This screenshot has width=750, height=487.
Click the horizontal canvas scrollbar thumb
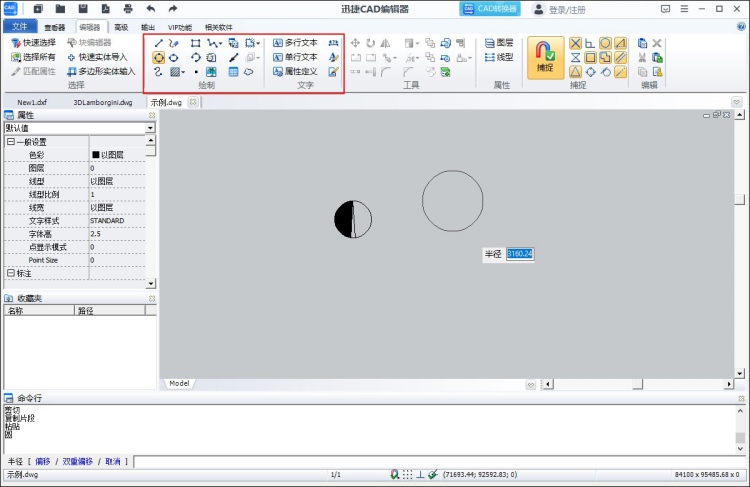[637, 384]
